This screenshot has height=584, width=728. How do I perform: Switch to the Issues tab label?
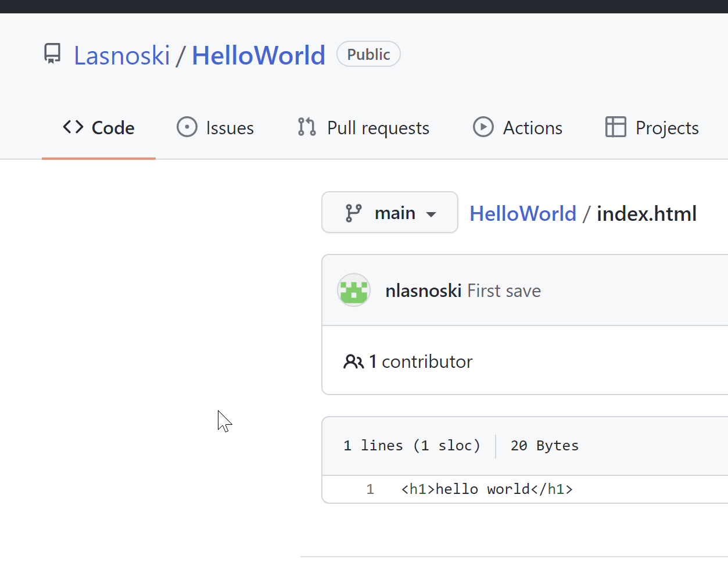pyautogui.click(x=229, y=128)
